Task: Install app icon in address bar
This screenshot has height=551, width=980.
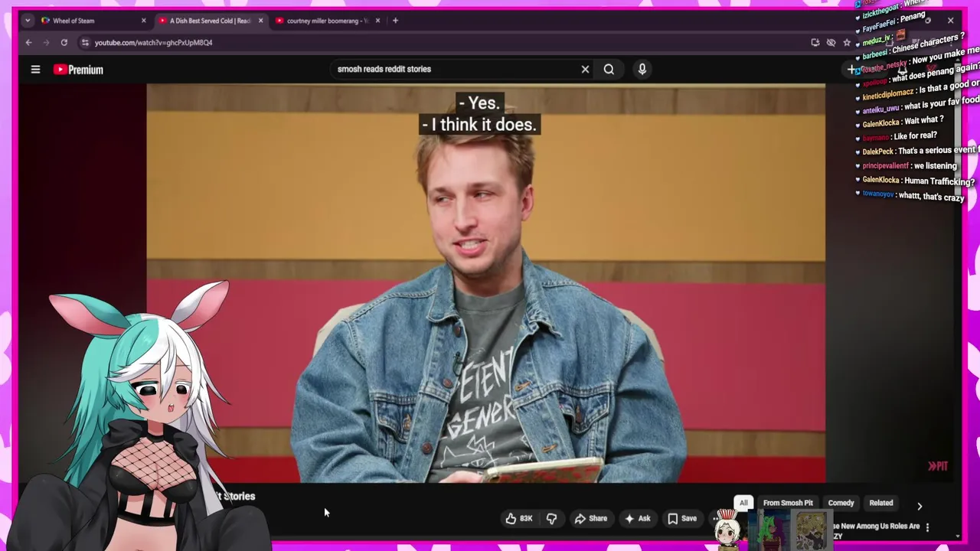Action: coord(815,43)
